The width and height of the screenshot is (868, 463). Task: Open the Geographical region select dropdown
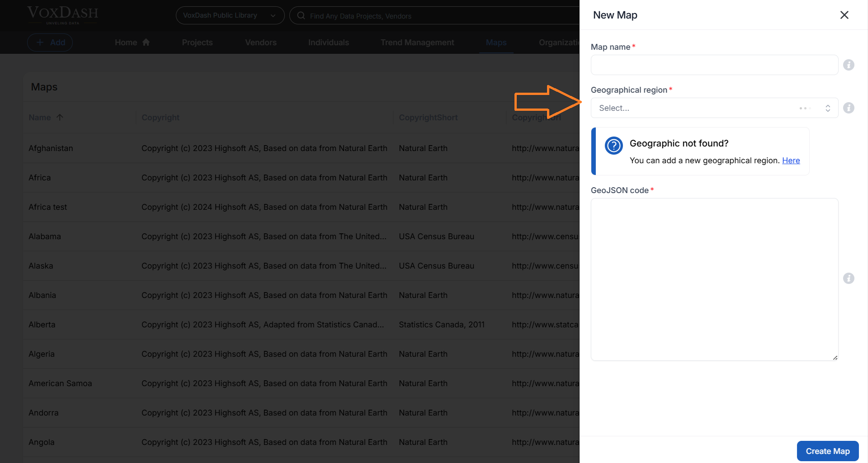click(x=714, y=108)
